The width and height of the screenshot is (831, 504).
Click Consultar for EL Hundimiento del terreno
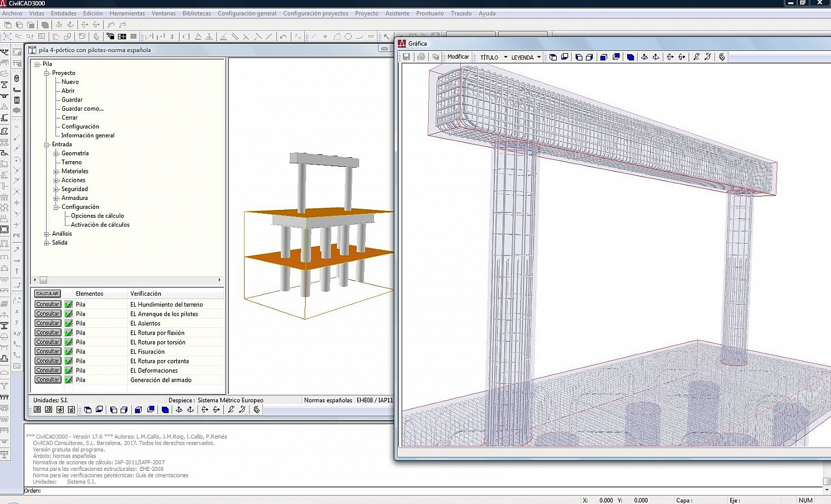[x=48, y=304]
